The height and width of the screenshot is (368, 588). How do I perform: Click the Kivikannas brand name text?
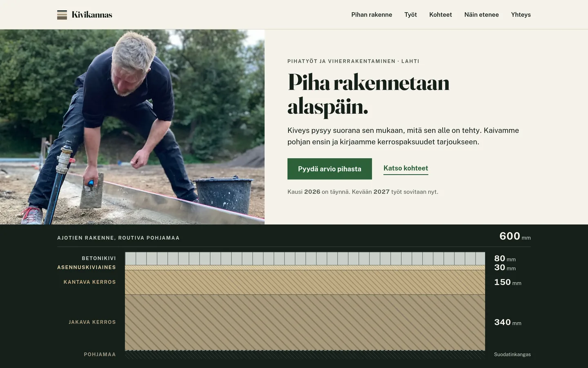point(92,15)
